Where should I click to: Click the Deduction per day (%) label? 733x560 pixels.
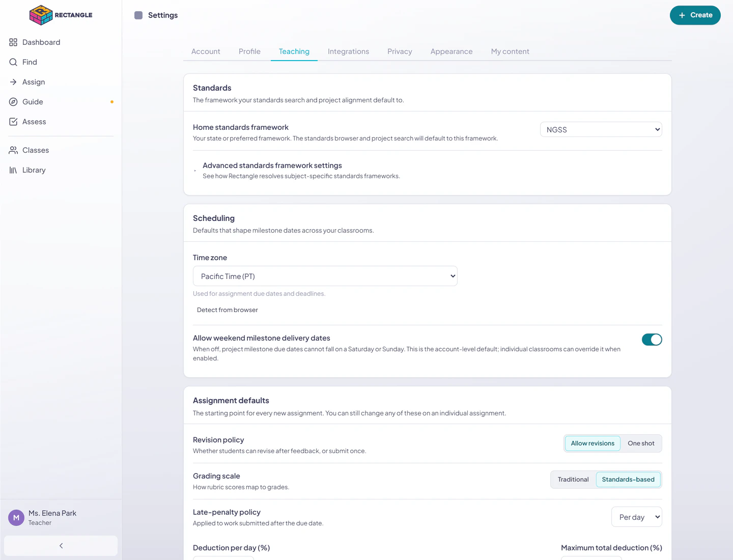pos(232,548)
